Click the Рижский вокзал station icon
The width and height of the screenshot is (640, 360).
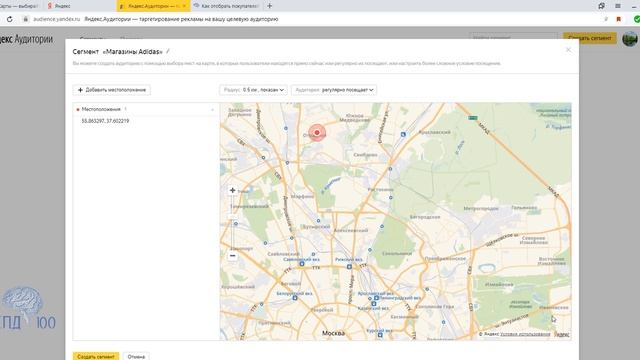pyautogui.click(x=349, y=267)
